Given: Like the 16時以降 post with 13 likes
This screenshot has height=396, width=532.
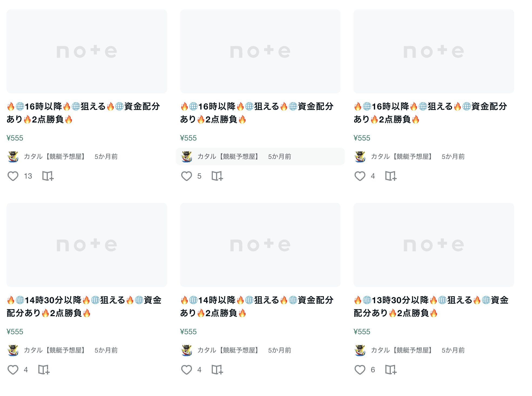Looking at the screenshot, I should 13,176.
